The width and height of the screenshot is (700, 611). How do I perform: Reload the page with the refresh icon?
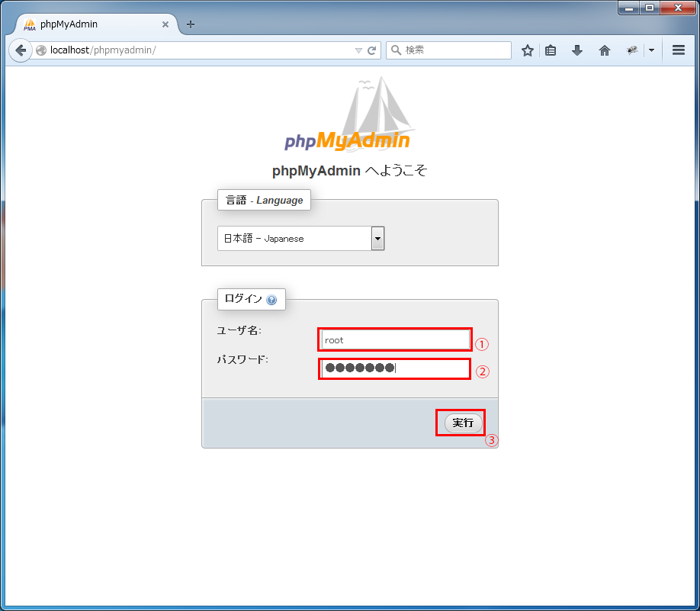[x=372, y=50]
